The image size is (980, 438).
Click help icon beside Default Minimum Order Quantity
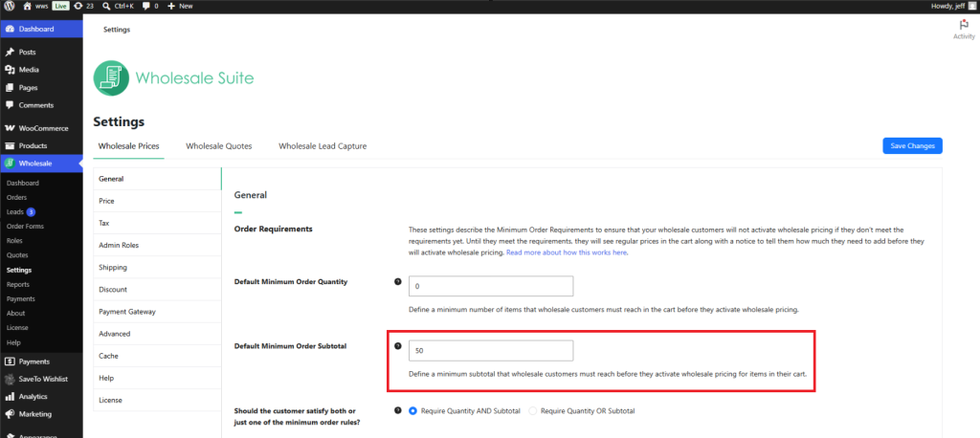point(397,282)
